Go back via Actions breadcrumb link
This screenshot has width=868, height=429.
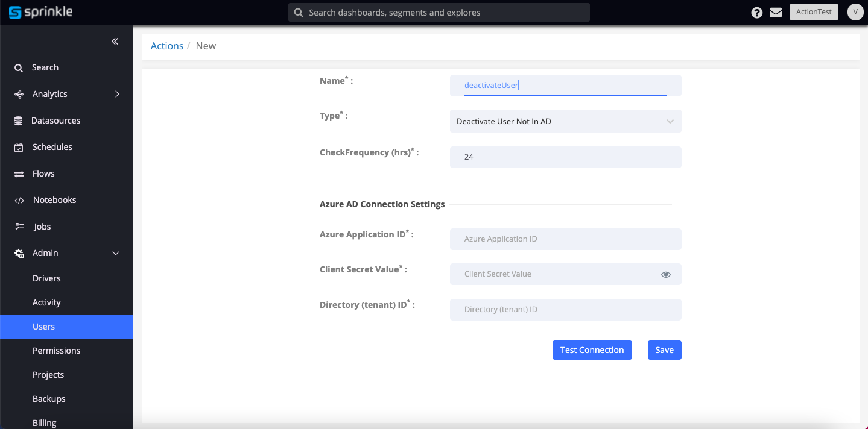tap(167, 46)
